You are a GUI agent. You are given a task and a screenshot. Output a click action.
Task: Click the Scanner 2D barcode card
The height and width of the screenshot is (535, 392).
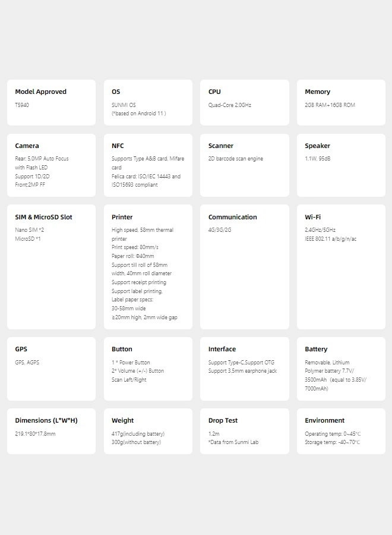pyautogui.click(x=244, y=165)
